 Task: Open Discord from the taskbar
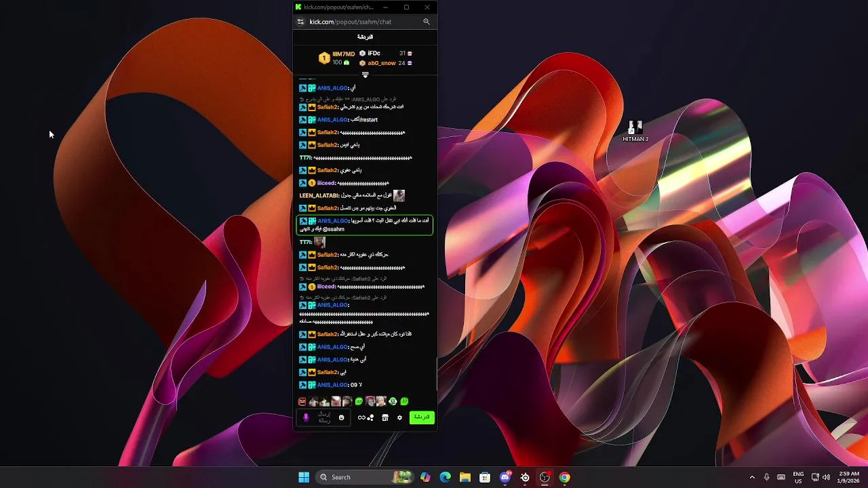click(x=505, y=477)
